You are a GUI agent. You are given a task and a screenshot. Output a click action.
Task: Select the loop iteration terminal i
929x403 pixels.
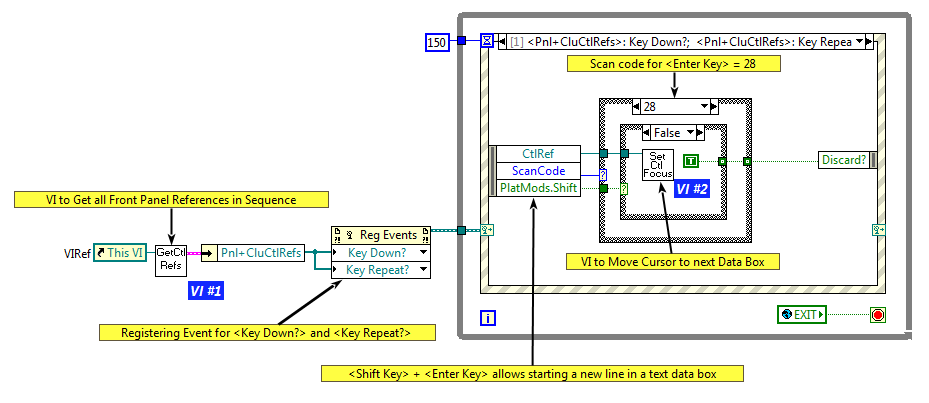(488, 319)
